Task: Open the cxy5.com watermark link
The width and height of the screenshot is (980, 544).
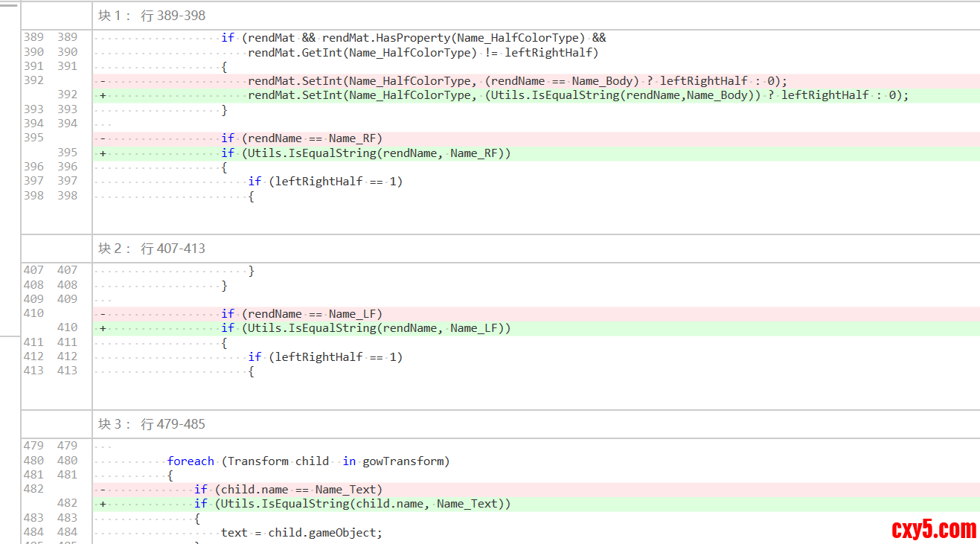Action: (x=933, y=529)
